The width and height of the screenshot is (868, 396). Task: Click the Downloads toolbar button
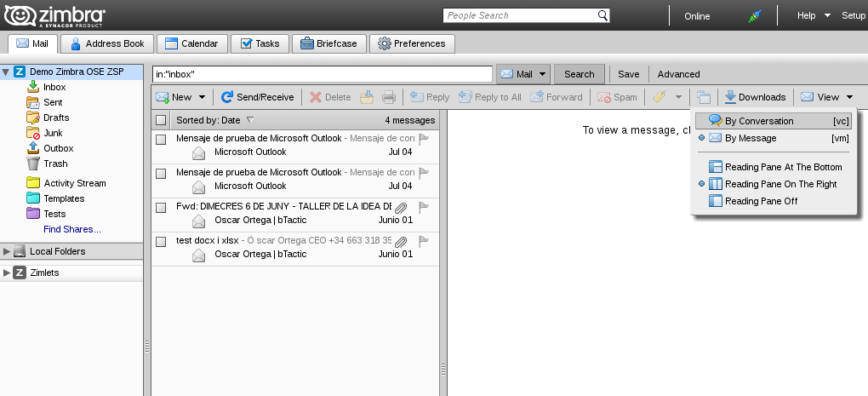click(x=755, y=97)
